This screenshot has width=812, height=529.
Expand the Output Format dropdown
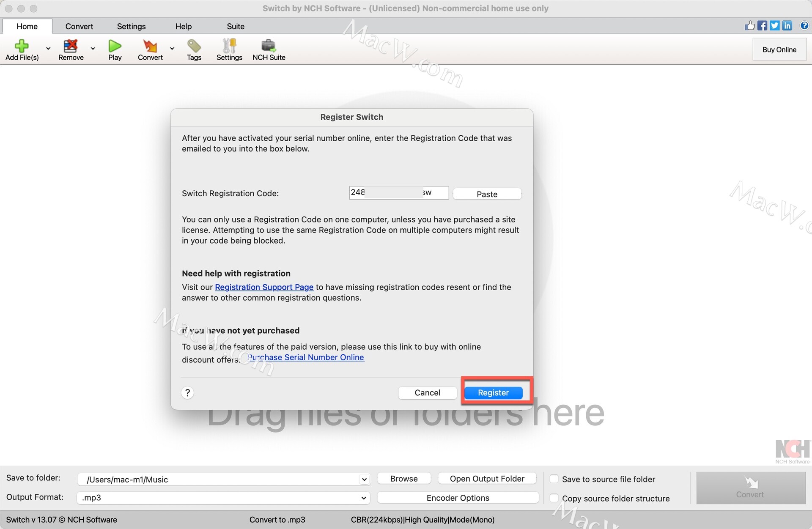coord(363,498)
